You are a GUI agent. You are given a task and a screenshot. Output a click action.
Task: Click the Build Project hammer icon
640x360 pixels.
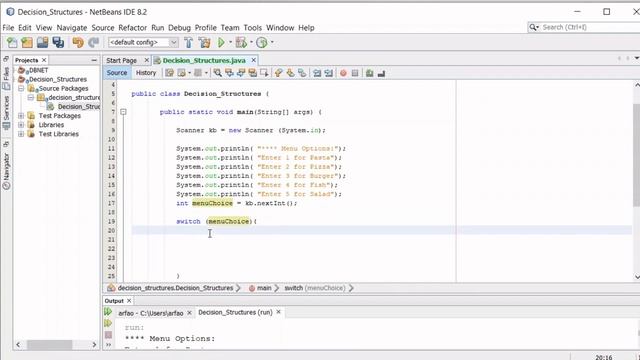coord(188,42)
